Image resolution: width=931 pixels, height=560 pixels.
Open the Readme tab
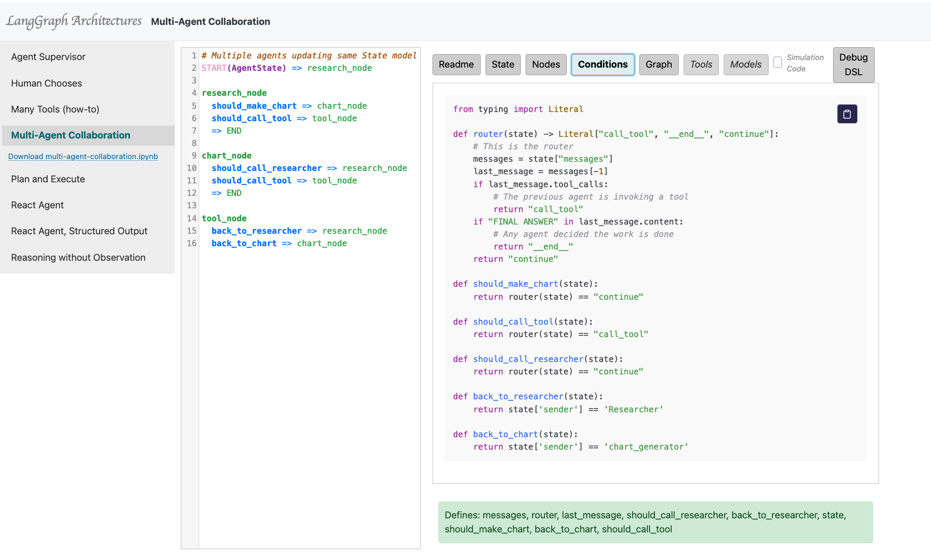(x=456, y=64)
